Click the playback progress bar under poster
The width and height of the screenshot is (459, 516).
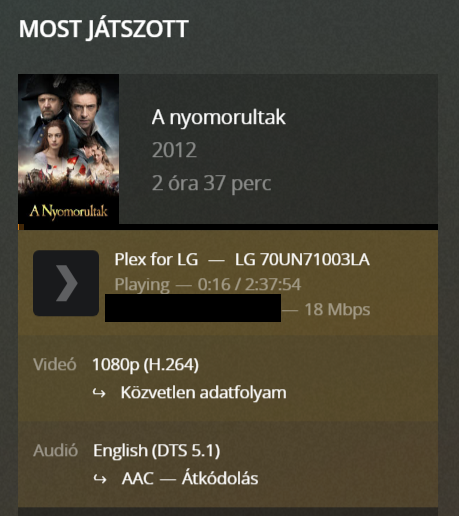click(228, 227)
